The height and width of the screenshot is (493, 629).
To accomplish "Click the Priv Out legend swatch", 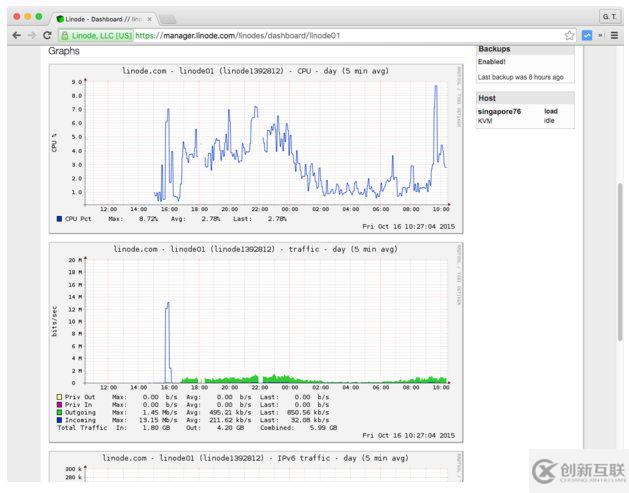I will click(59, 397).
